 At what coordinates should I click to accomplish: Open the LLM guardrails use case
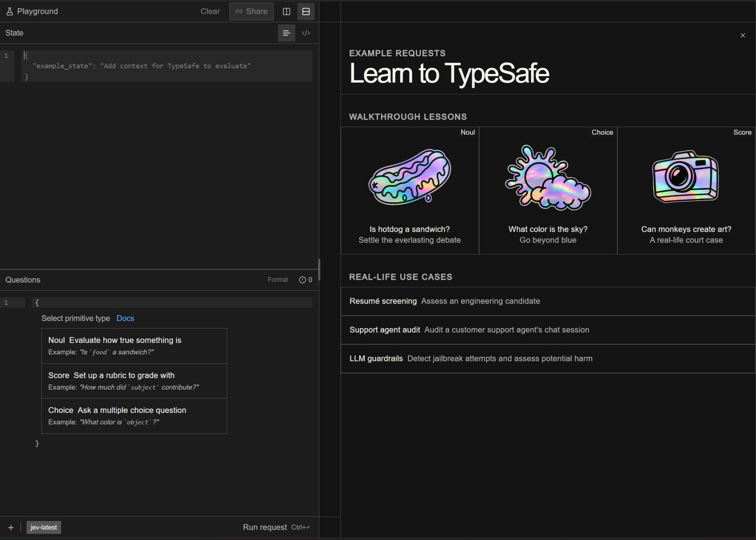click(x=548, y=359)
